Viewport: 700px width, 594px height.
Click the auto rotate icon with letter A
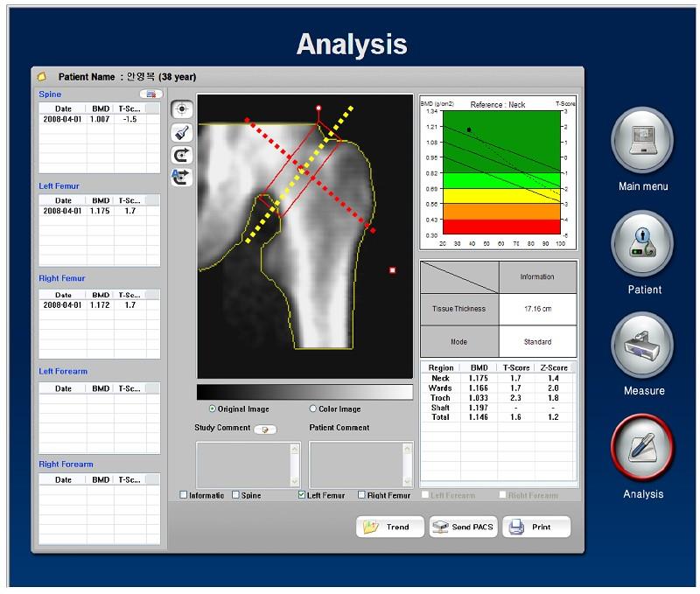(182, 178)
